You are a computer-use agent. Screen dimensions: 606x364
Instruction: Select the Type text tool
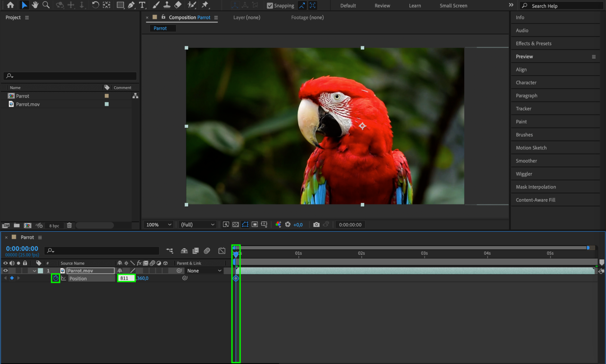click(x=142, y=5)
